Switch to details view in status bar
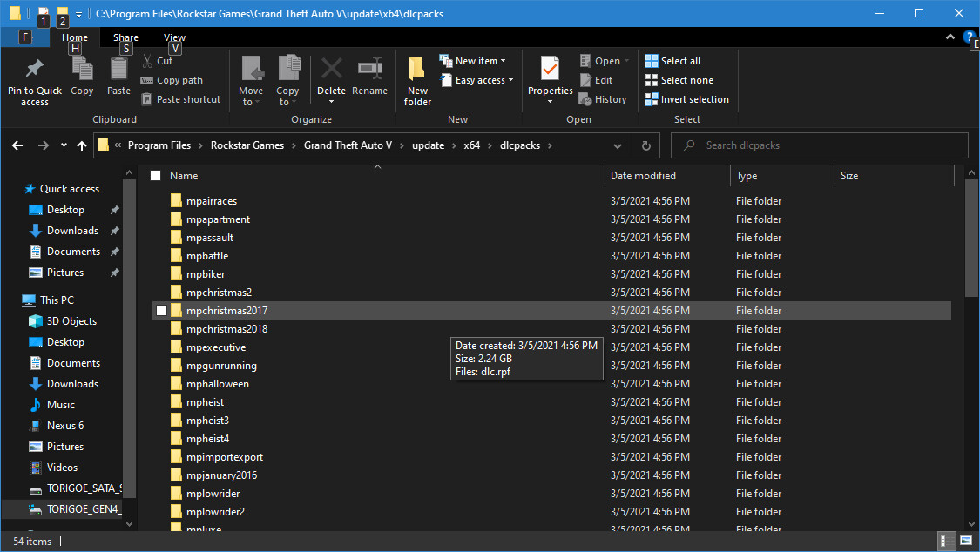The image size is (980, 552). click(x=947, y=541)
